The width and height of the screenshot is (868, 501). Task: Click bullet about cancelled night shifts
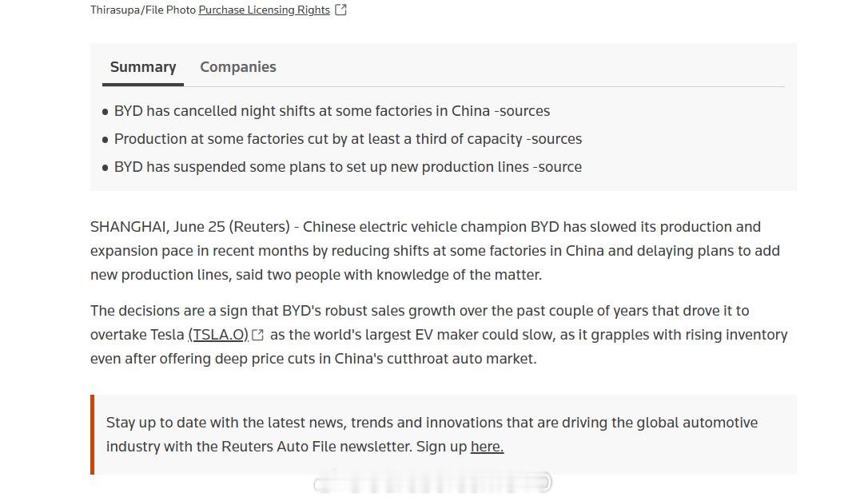[332, 111]
